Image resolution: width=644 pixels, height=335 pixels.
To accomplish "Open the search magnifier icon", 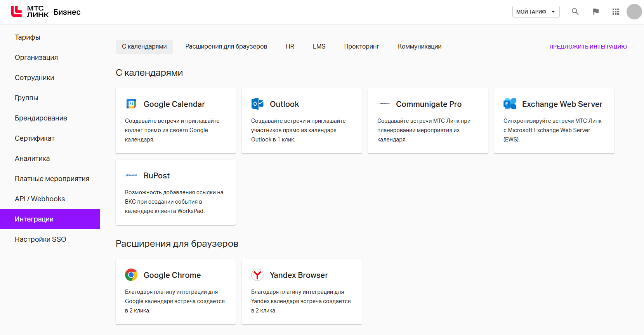I will [x=575, y=12].
